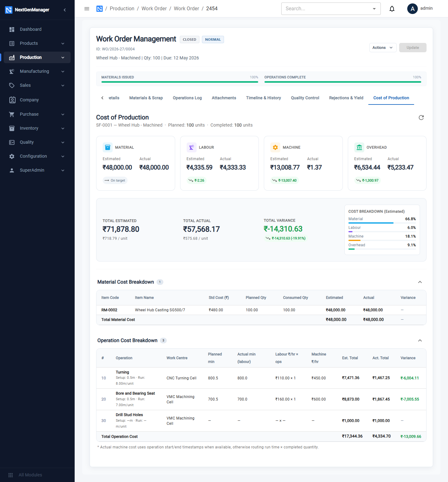Click the first Work Order breadcrumb link
The image size is (448, 482).
click(154, 9)
